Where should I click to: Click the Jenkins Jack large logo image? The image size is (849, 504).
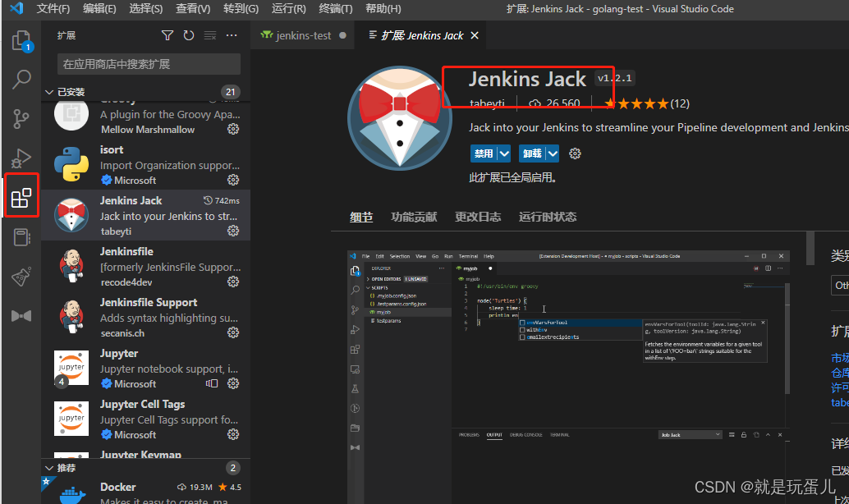pyautogui.click(x=400, y=118)
